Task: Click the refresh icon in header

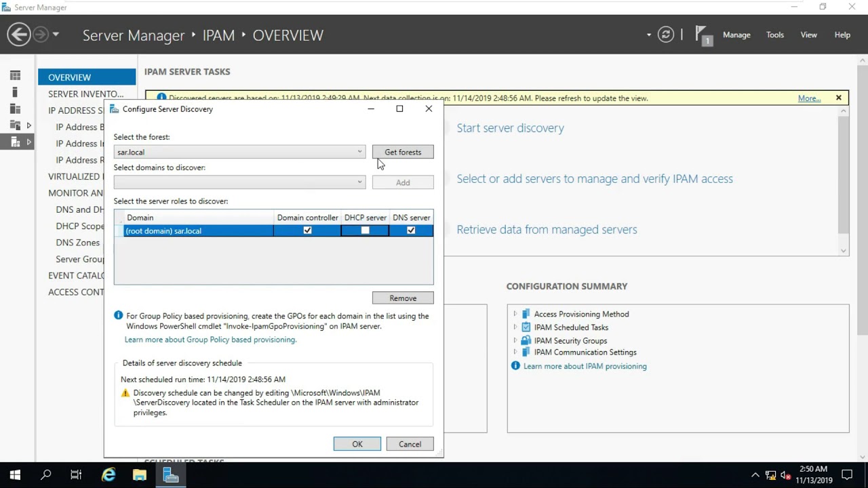Action: click(x=666, y=35)
